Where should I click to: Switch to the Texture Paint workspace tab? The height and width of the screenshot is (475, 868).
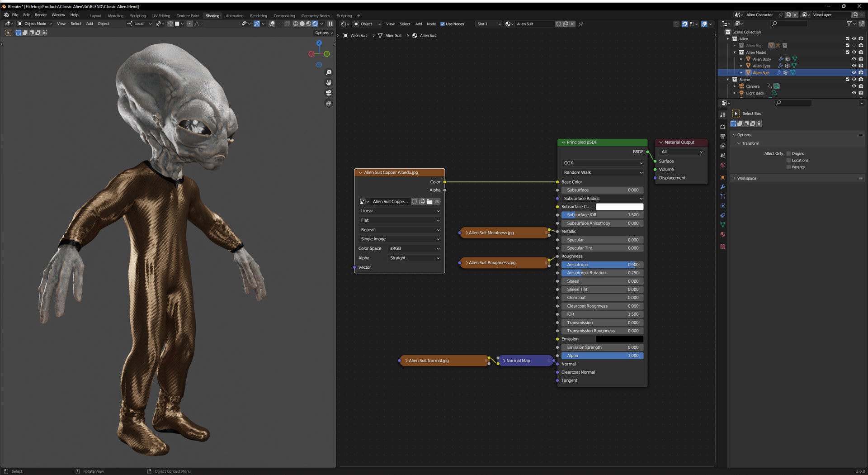[x=188, y=16]
